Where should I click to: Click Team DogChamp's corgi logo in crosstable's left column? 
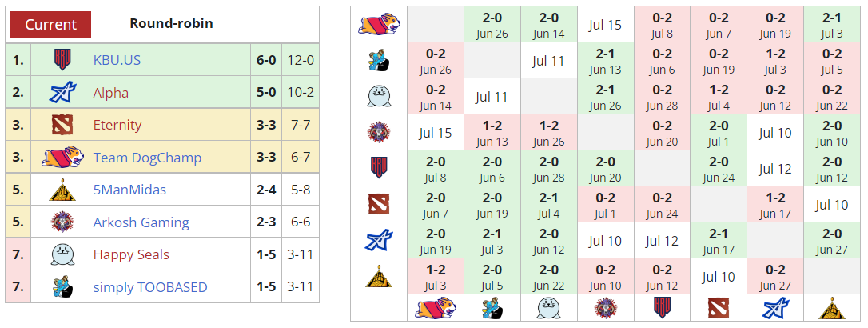[378, 24]
